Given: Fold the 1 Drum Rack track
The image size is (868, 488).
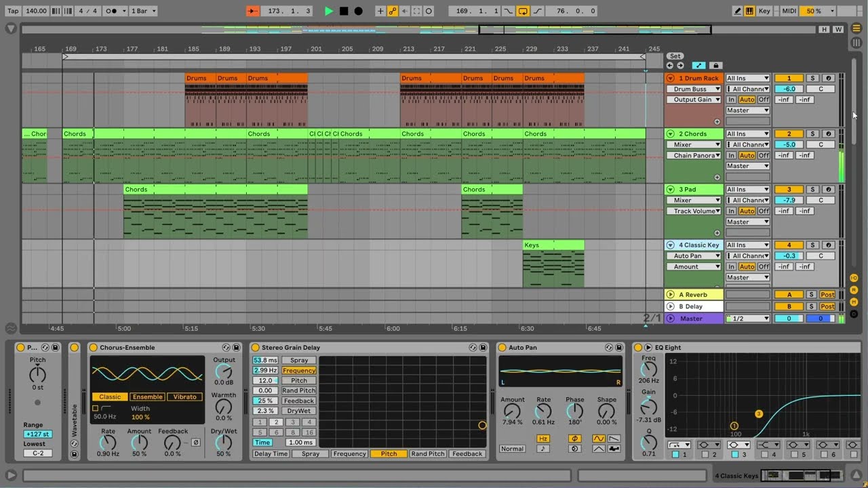Looking at the screenshot, I should (671, 78).
